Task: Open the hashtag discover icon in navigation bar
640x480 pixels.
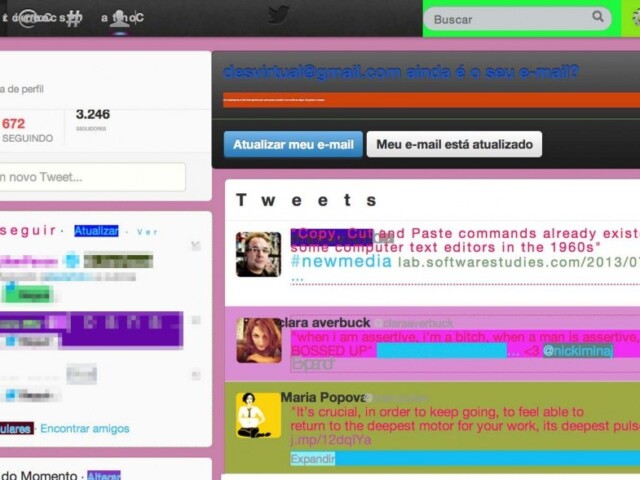Action: click(x=73, y=18)
